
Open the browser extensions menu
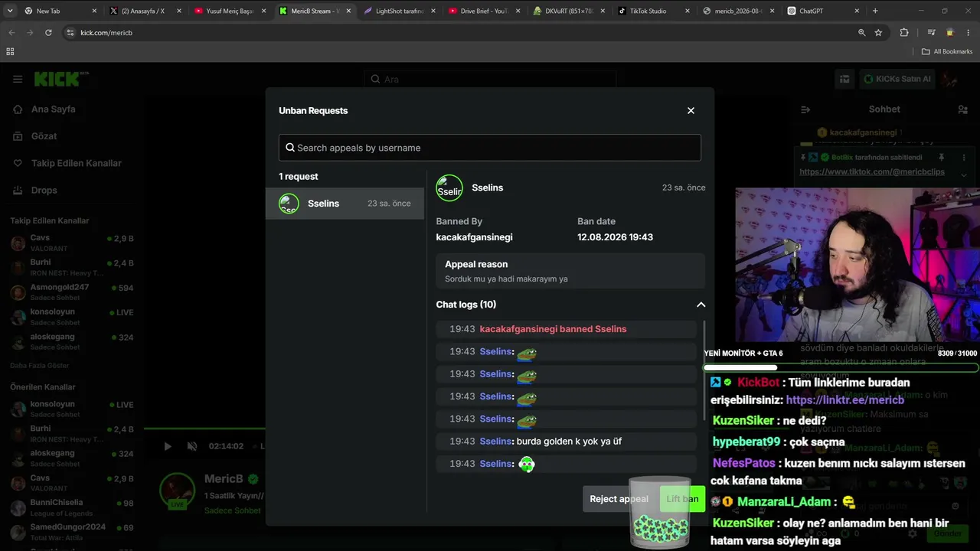click(x=904, y=33)
